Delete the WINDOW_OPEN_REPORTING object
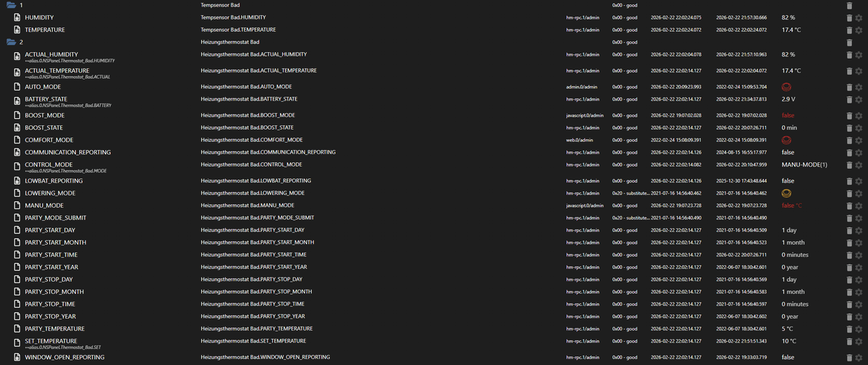 click(849, 357)
